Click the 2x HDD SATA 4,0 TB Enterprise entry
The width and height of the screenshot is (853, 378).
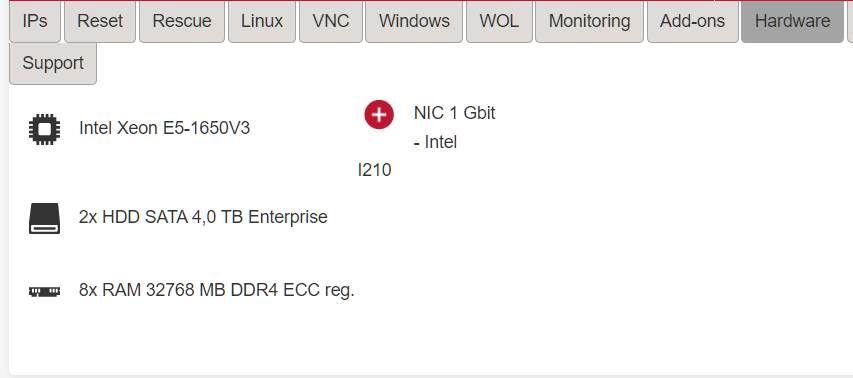click(x=203, y=217)
